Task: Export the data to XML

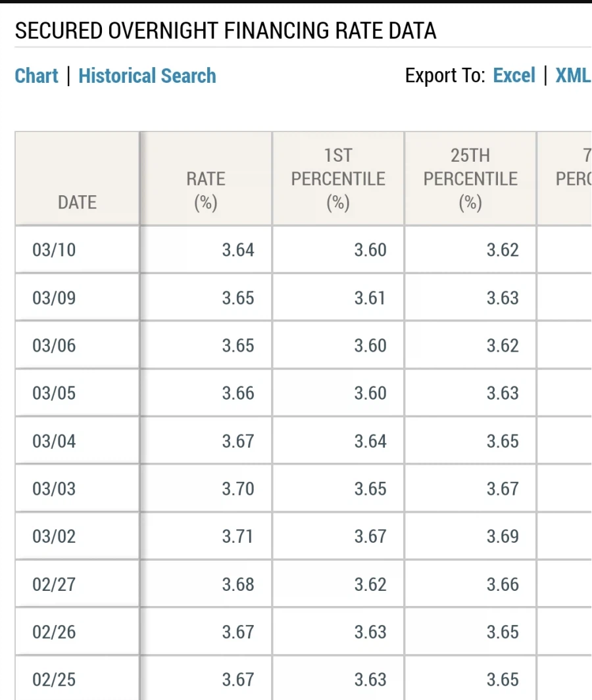Action: coord(572,76)
